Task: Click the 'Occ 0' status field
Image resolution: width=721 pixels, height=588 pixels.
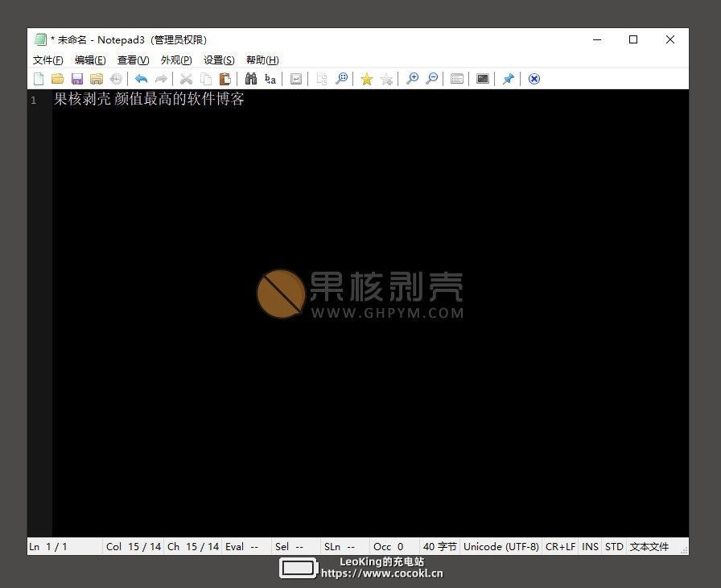Action: point(395,547)
